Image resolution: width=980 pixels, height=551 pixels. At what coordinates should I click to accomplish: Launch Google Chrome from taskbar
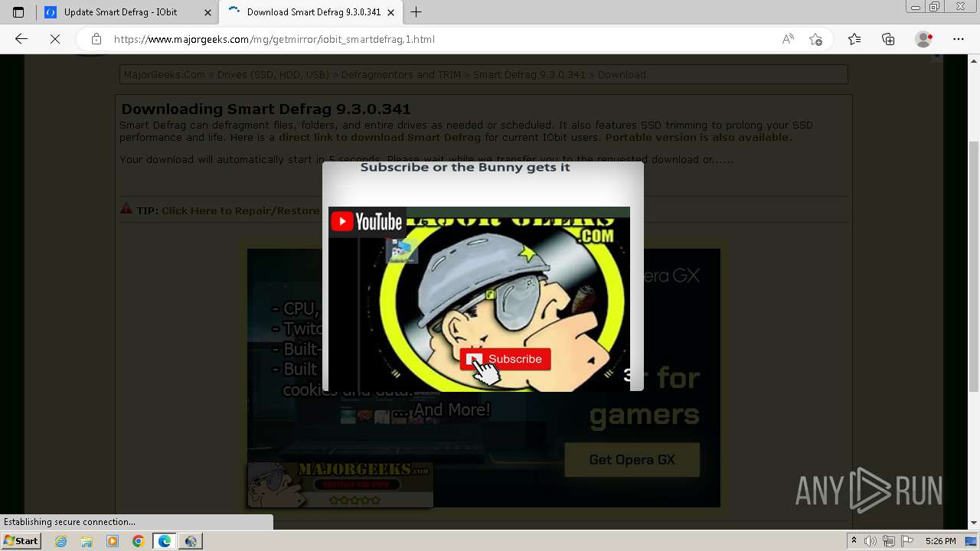[139, 541]
